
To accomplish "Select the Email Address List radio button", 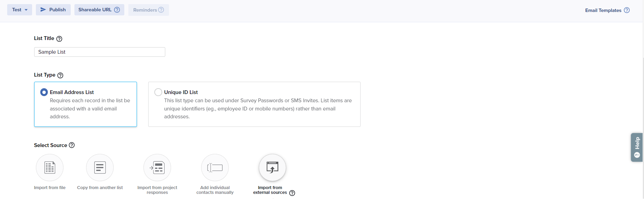I will point(44,92).
